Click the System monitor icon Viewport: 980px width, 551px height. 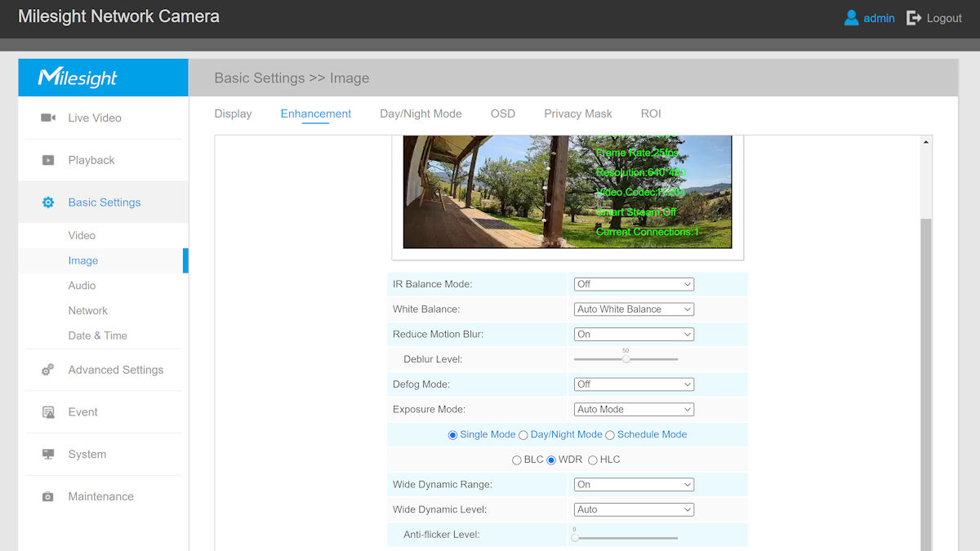point(48,455)
